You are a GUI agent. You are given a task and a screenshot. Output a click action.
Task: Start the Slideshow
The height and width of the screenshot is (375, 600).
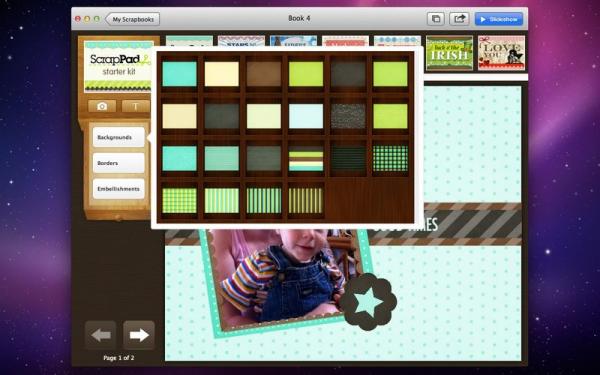(x=499, y=19)
